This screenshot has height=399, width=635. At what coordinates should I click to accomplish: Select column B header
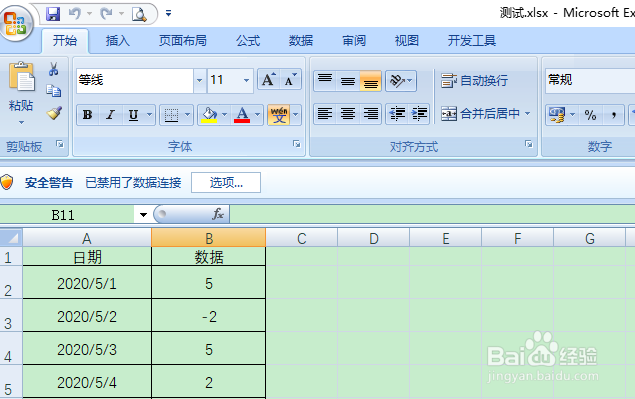[209, 238]
